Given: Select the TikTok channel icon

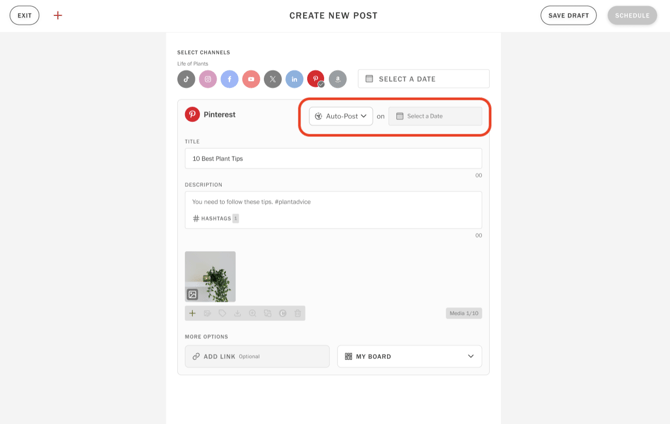Looking at the screenshot, I should pyautogui.click(x=186, y=79).
